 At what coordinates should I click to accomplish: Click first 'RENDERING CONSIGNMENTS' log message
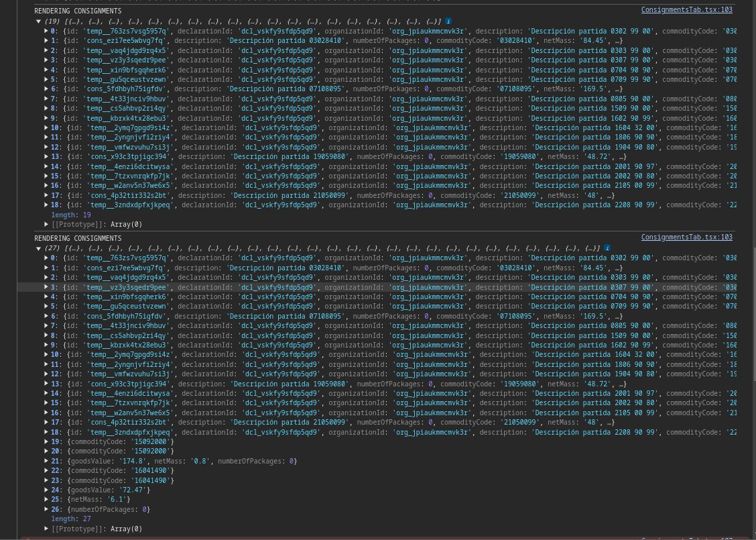78,11
